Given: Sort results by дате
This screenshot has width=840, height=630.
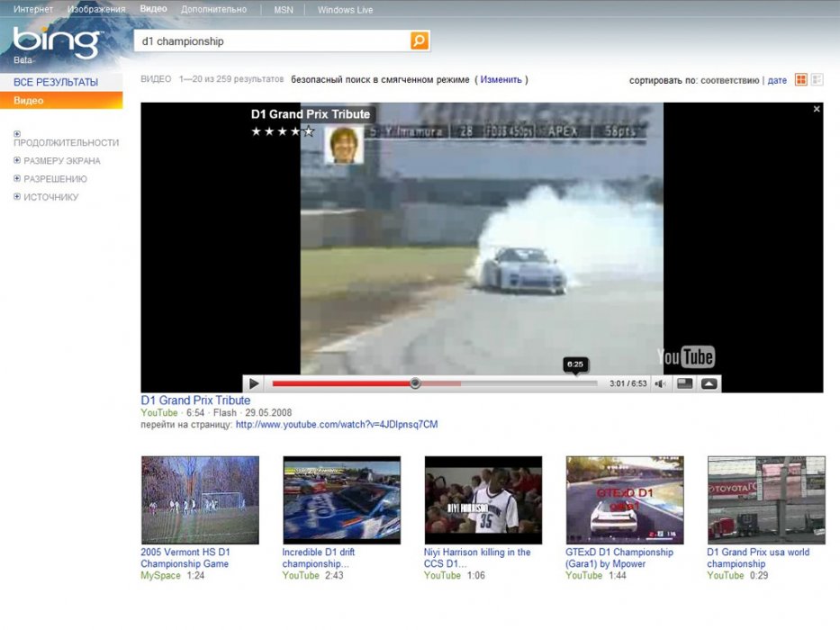Looking at the screenshot, I should click(x=777, y=80).
